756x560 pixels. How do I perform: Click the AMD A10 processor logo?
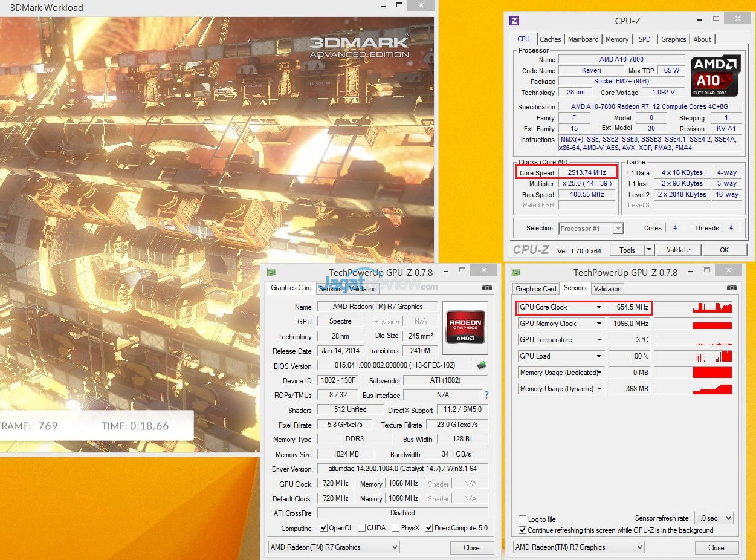[x=716, y=75]
